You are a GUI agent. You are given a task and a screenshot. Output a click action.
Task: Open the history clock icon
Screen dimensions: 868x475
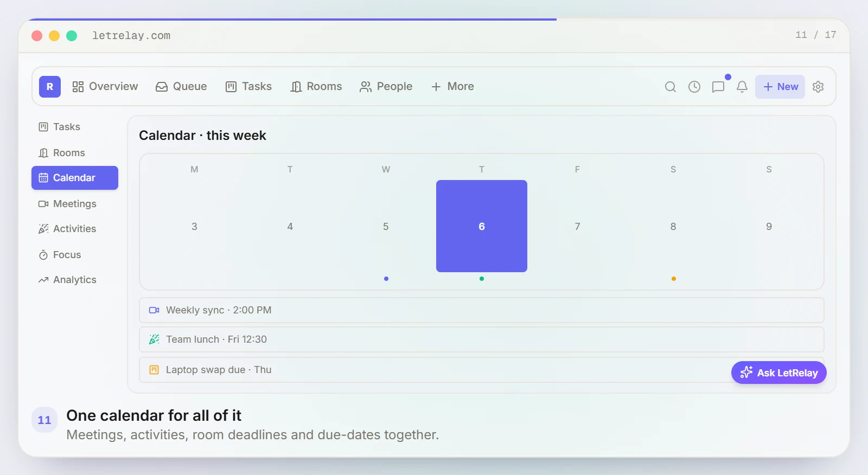694,87
